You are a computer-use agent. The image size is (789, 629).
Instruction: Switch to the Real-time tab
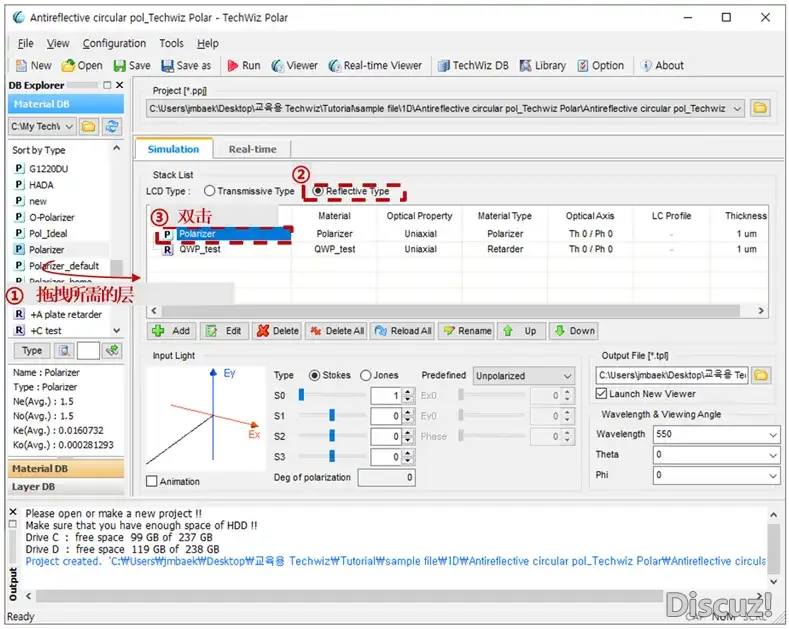(x=252, y=149)
